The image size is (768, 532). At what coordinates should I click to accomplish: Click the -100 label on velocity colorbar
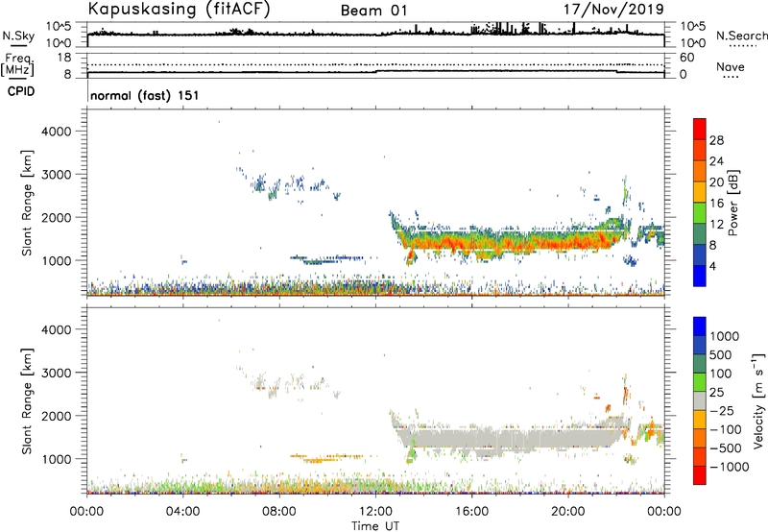[726, 429]
